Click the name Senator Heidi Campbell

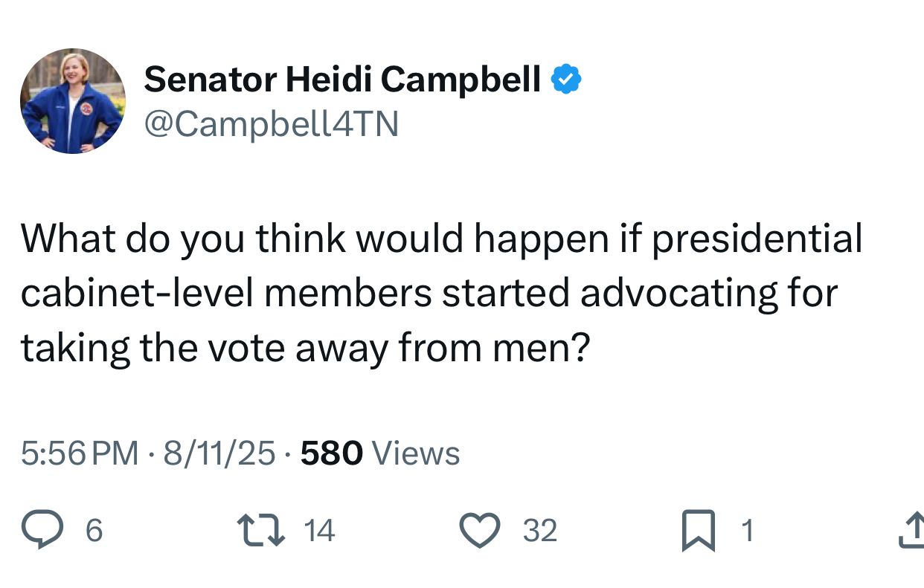[342, 80]
